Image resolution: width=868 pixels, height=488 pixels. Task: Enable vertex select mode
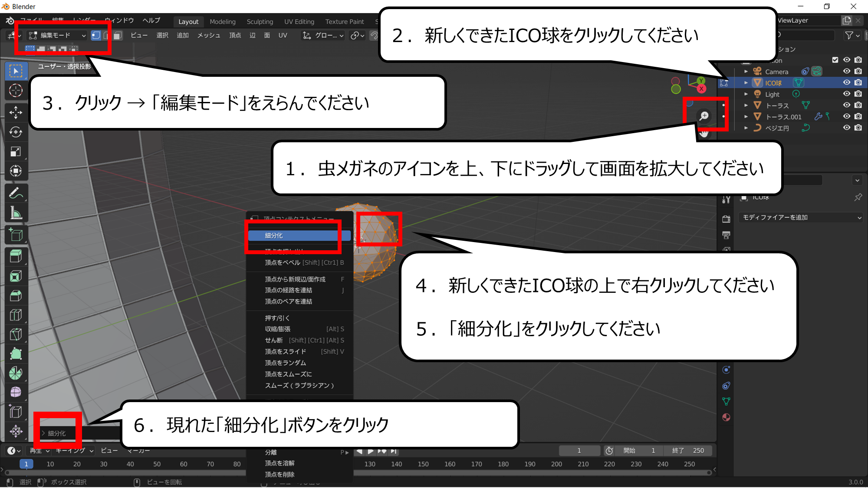pyautogui.click(x=96, y=36)
